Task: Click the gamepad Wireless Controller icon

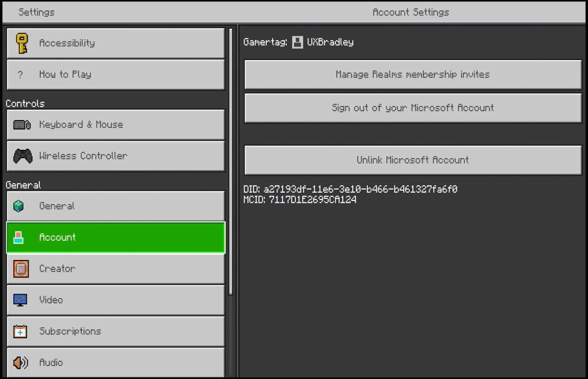Action: tap(23, 156)
